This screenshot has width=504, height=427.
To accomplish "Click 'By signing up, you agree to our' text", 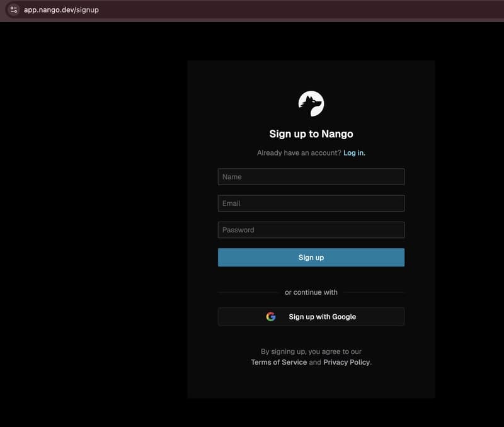I will point(311,351).
